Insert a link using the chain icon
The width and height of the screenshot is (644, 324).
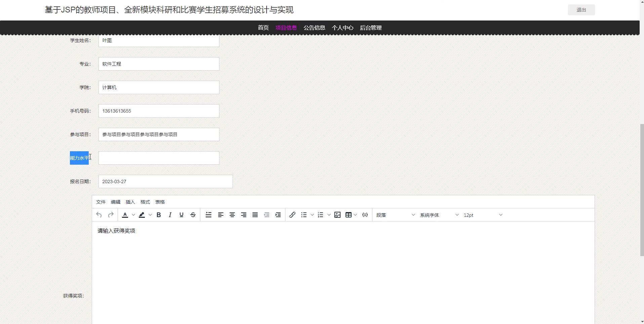(292, 215)
